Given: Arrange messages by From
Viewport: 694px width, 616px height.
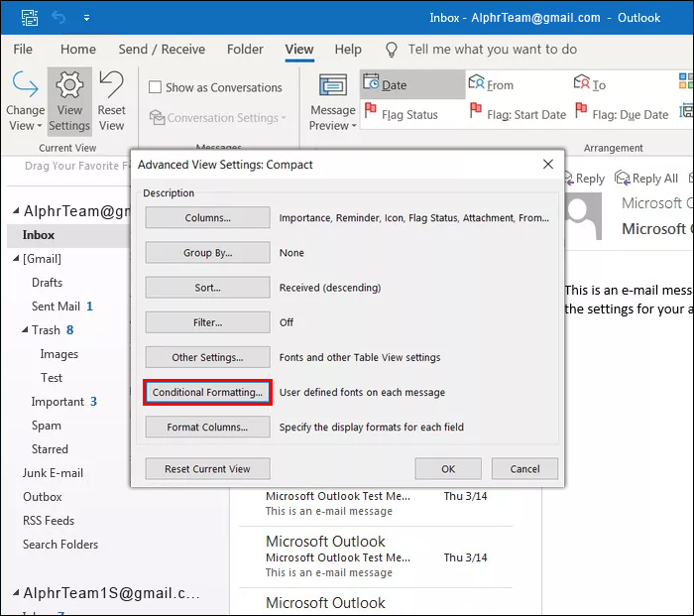Looking at the screenshot, I should click(x=491, y=84).
